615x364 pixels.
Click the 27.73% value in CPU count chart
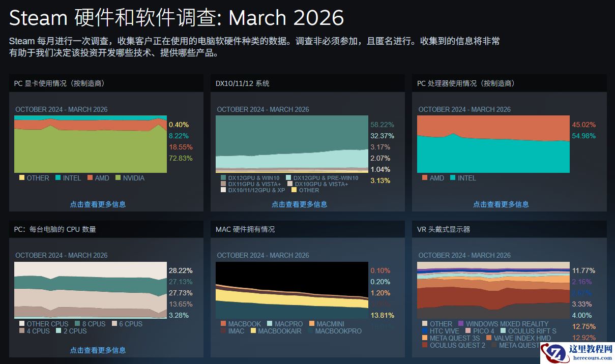(x=181, y=293)
